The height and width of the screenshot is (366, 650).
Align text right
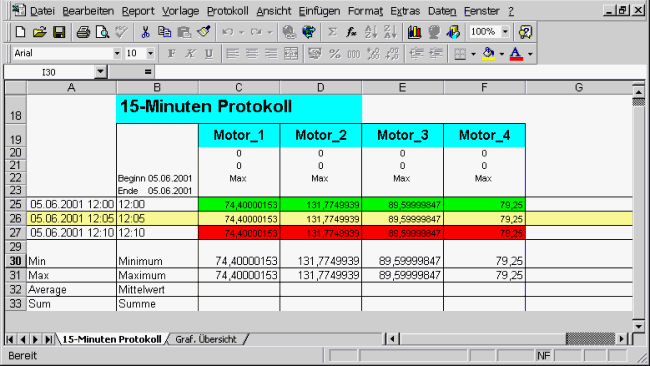pyautogui.click(x=271, y=53)
